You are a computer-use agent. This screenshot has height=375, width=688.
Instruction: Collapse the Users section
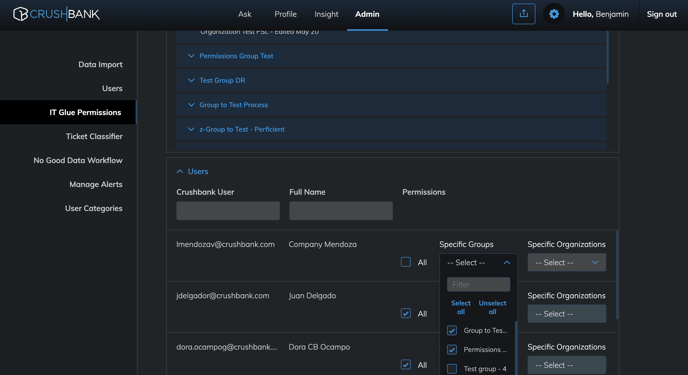192,171
